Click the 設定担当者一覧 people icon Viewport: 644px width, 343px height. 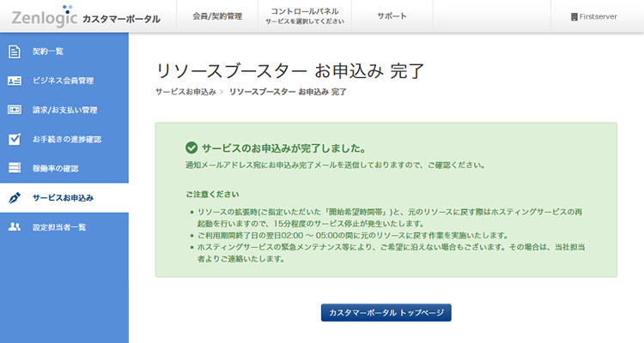click(15, 227)
